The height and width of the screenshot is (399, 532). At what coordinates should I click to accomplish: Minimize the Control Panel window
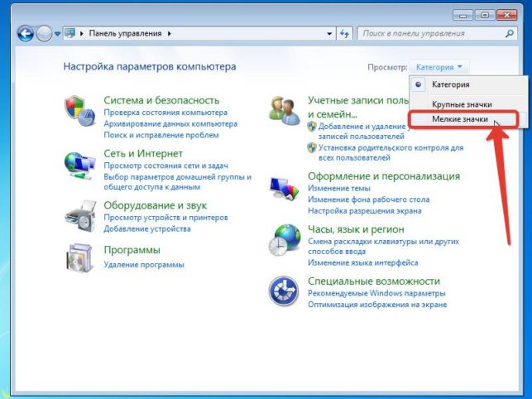coord(463,15)
